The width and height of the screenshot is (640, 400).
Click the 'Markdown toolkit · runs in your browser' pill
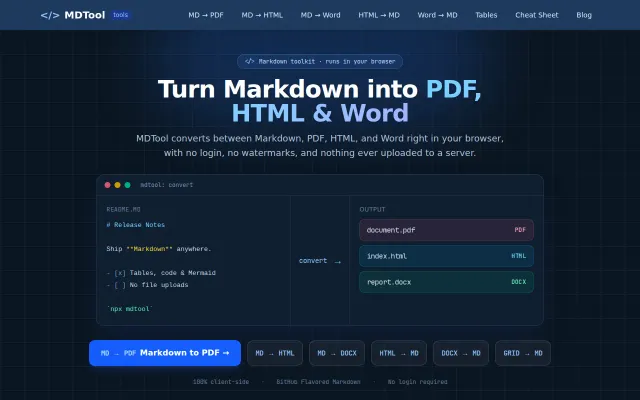[x=320, y=62]
